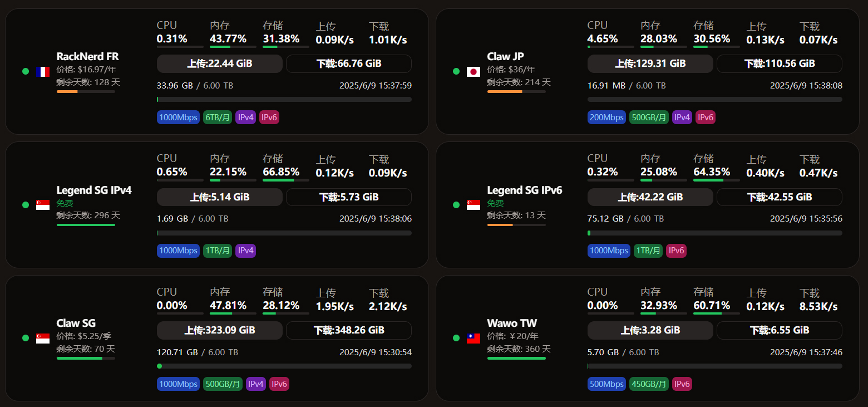868x407 pixels.
Task: Click the IPv4 tag on Legend SG IPv4
Action: tap(245, 251)
